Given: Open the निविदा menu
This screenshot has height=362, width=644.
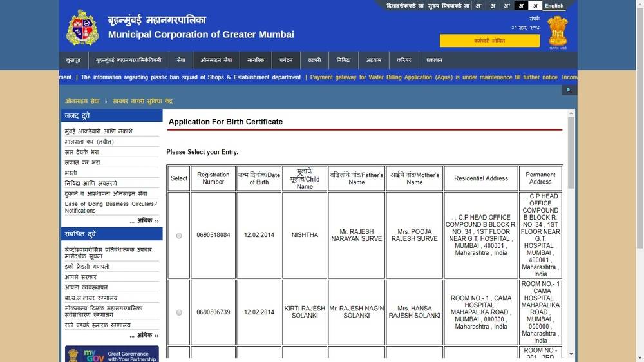Looking at the screenshot, I should pyautogui.click(x=343, y=60).
